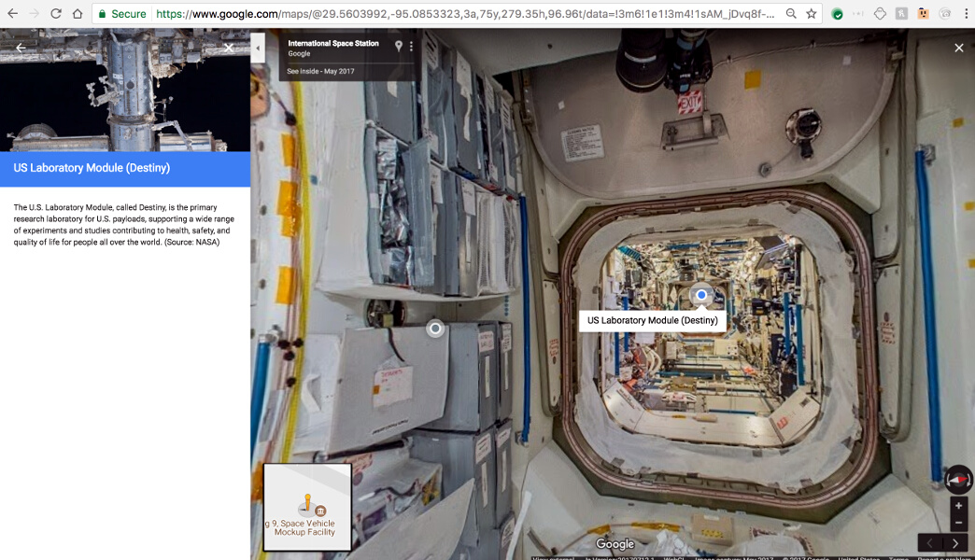975x560 pixels.
Task: Click the magnifier zoom icon in the address bar
Action: pos(790,13)
